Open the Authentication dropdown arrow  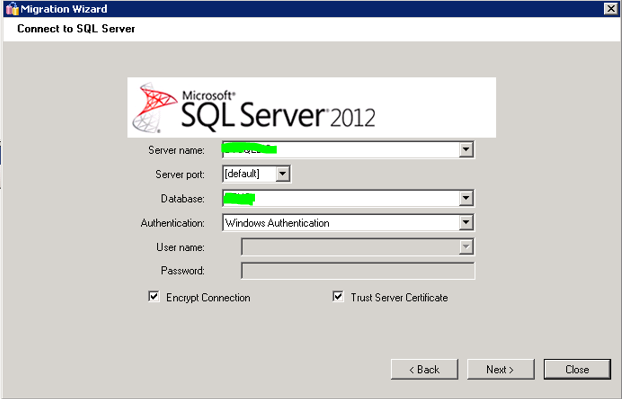466,222
